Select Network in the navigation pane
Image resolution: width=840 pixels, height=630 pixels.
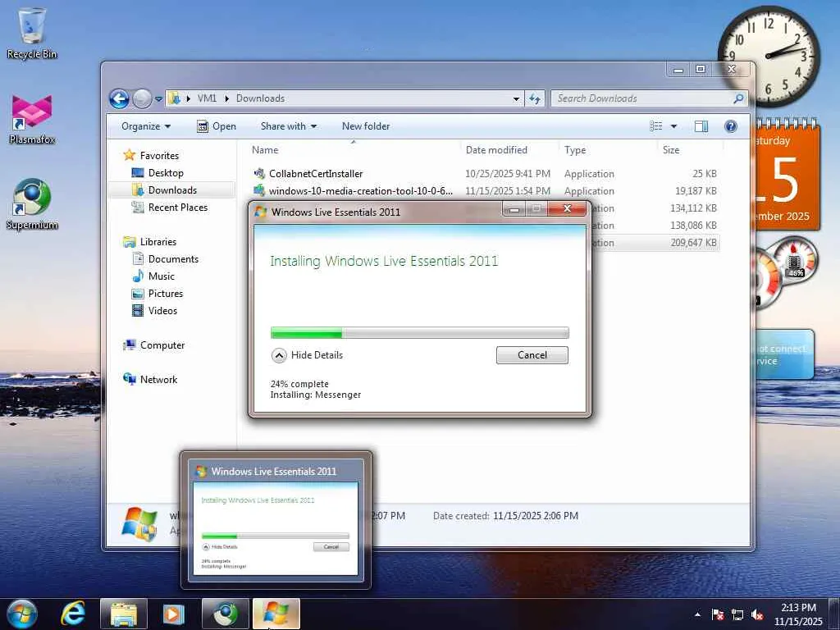coord(158,379)
